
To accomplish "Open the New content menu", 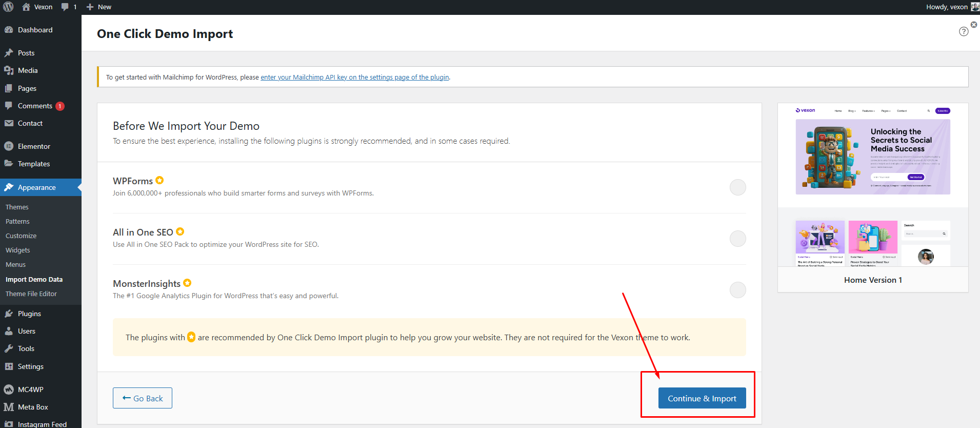I will pos(98,7).
